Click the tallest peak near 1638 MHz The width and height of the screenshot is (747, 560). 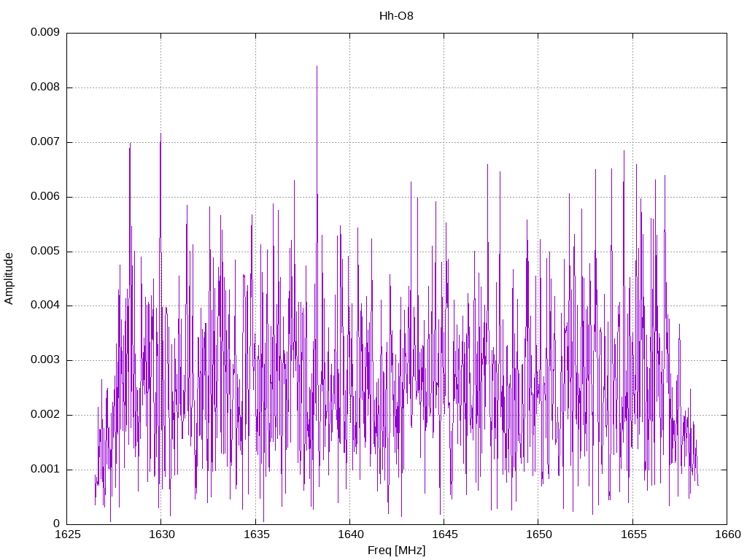click(x=317, y=66)
